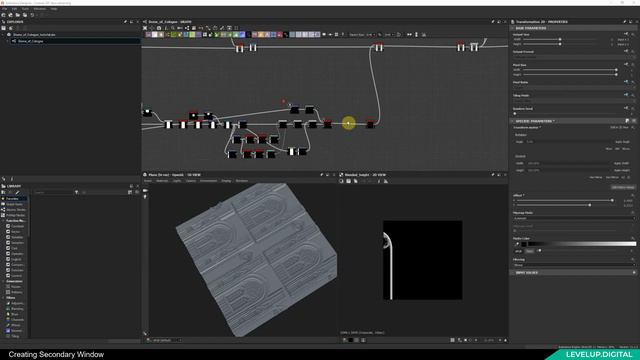Click the histogram icon in 2D view toolbar
Screen dimensions: 640x360
(386, 181)
